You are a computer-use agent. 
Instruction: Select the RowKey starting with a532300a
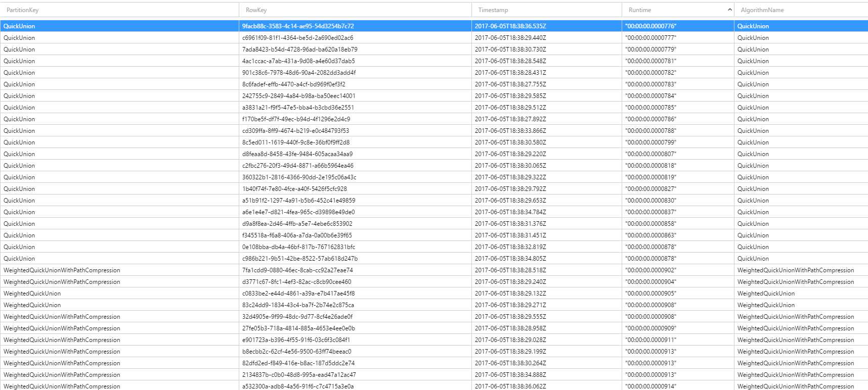297,386
